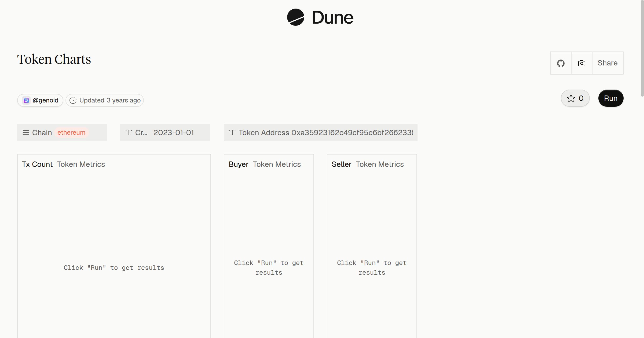
Task: Open Token Metrics link beside Buyer
Action: click(277, 164)
